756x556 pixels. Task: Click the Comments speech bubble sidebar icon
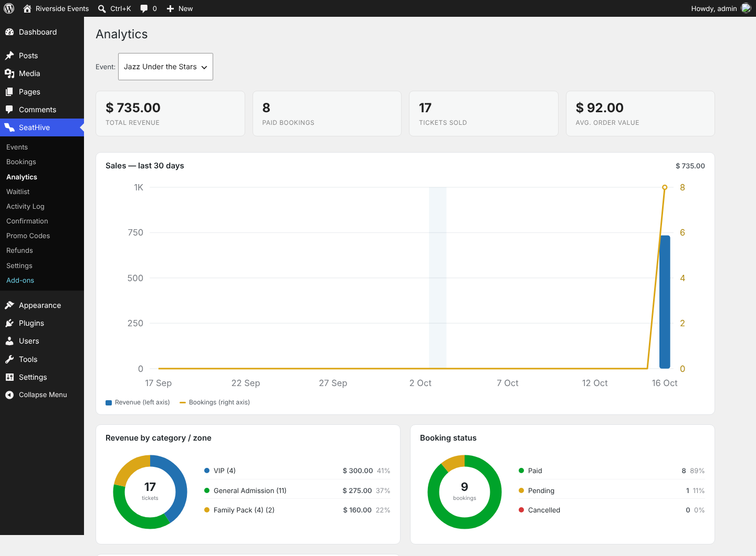(9, 110)
